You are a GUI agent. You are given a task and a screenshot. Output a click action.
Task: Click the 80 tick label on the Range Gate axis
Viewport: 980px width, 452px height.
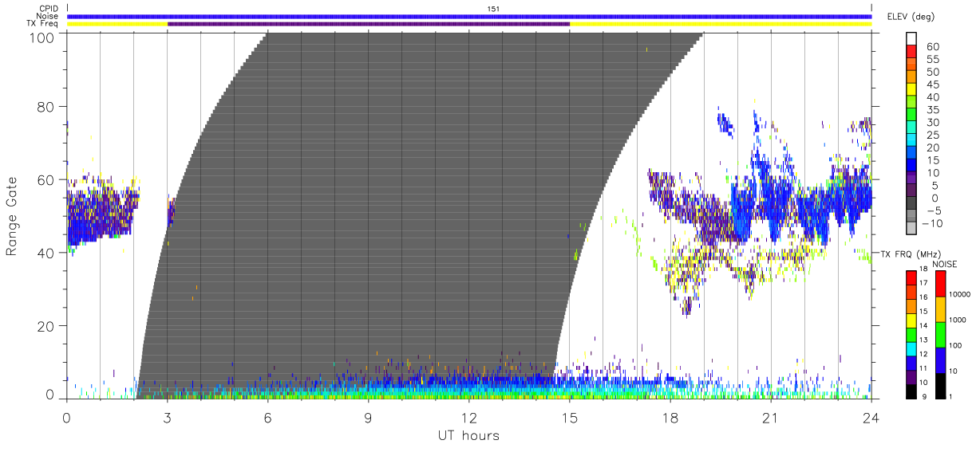[45, 106]
